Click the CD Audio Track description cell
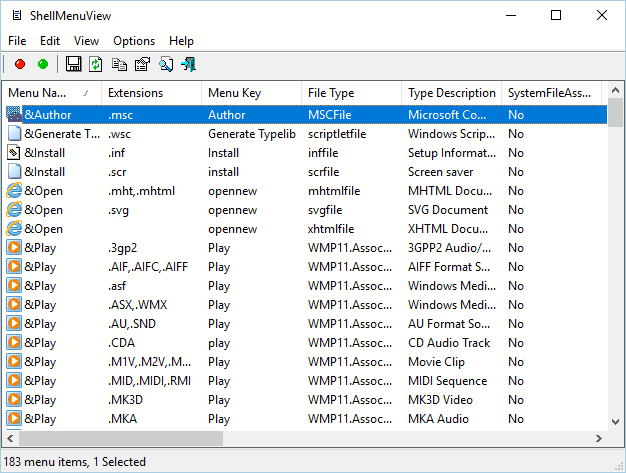The width and height of the screenshot is (626, 473). click(x=449, y=342)
